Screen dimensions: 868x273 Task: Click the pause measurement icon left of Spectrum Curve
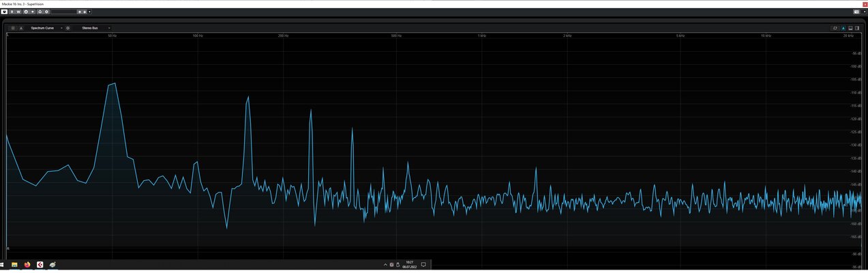tap(13, 28)
